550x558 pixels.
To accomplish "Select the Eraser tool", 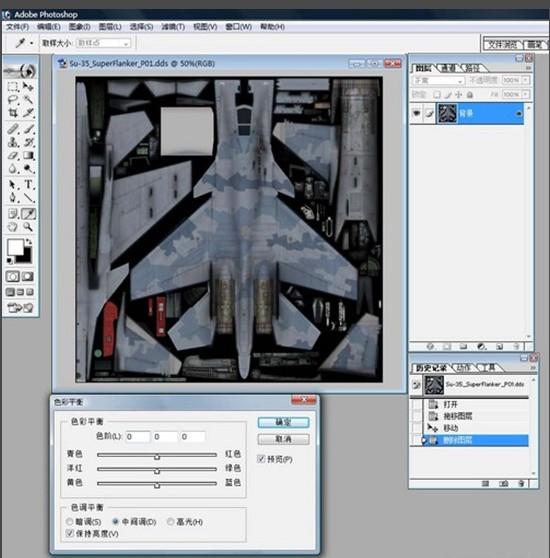I will 13,156.
